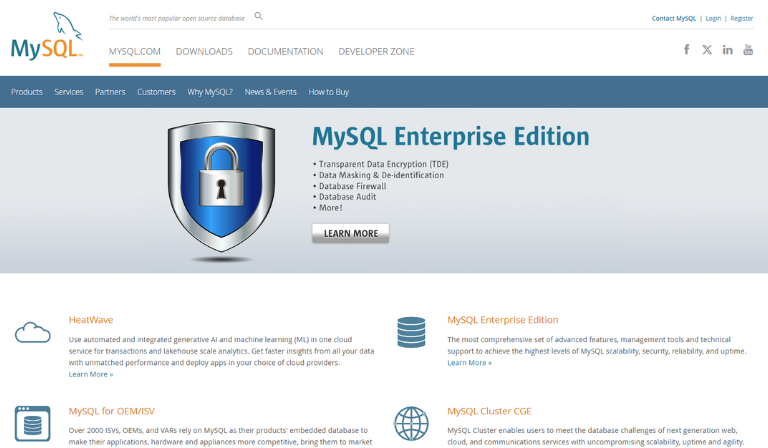Click the MySQL dolphin logo
The width and height of the screenshot is (768, 448).
click(47, 36)
